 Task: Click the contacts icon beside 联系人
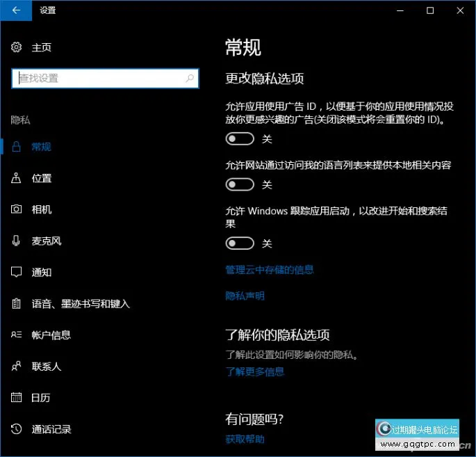pos(16,366)
